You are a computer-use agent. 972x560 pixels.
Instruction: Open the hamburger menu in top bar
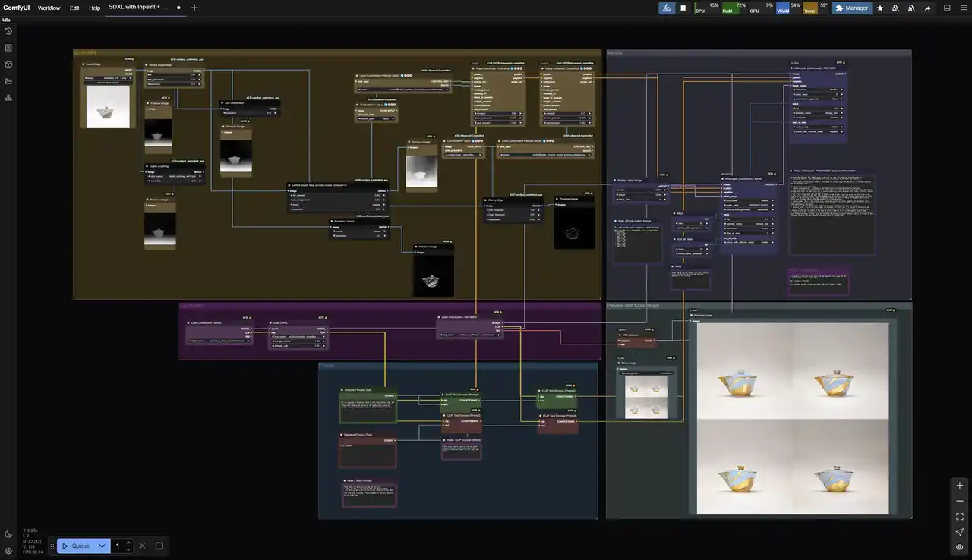[962, 8]
